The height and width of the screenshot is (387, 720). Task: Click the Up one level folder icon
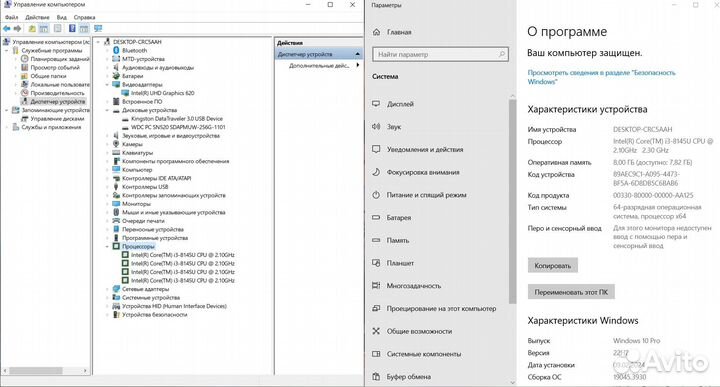(x=32, y=28)
